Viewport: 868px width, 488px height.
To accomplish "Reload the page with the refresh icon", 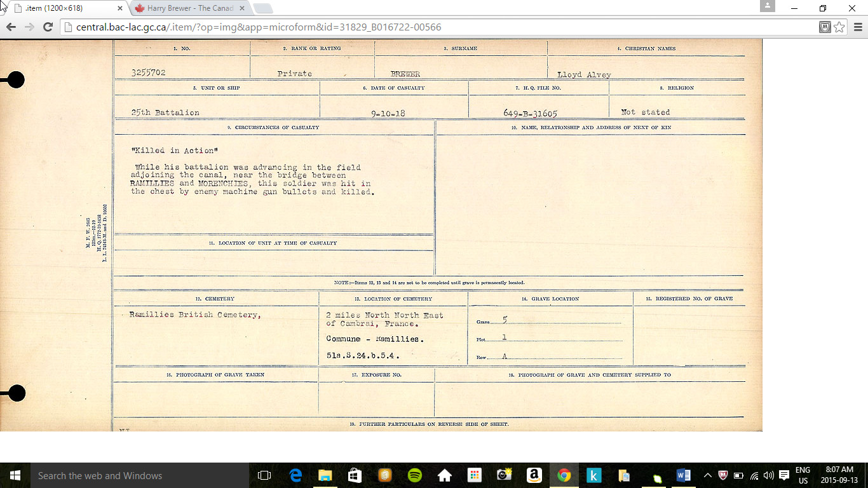I will pos(48,27).
